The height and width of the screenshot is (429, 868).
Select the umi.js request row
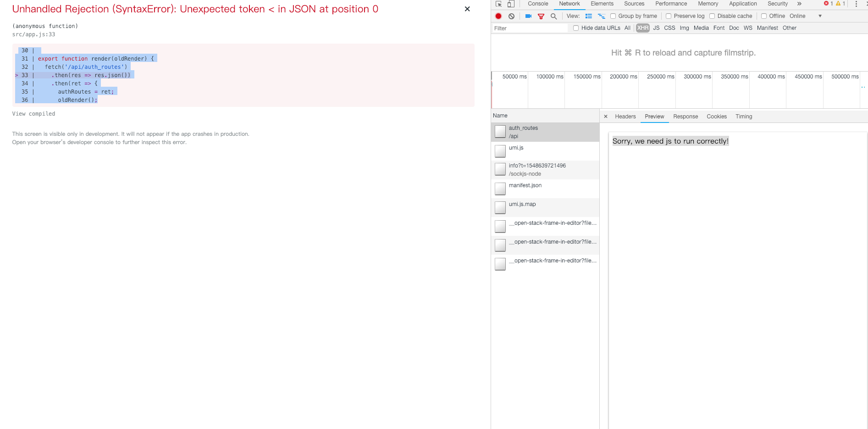click(x=545, y=151)
